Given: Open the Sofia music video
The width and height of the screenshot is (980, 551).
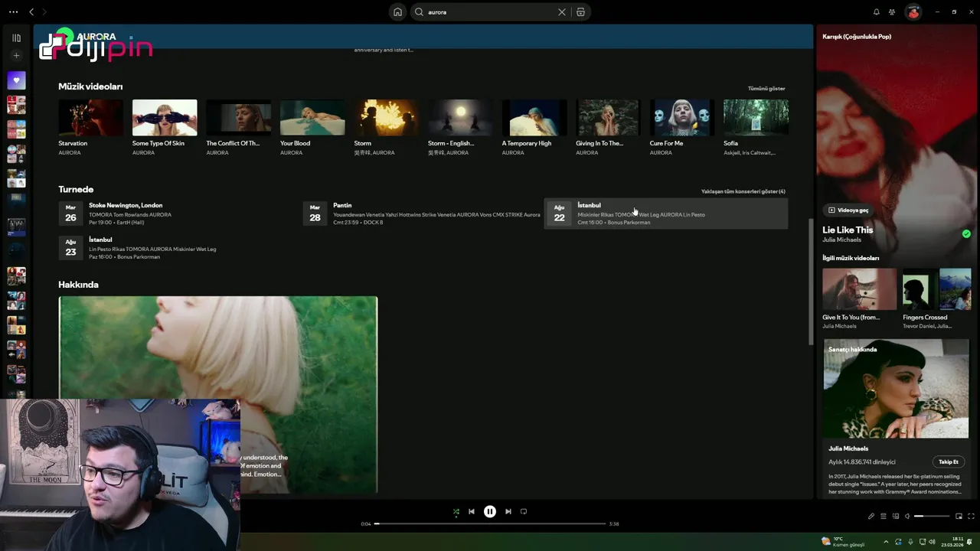Looking at the screenshot, I should click(756, 117).
